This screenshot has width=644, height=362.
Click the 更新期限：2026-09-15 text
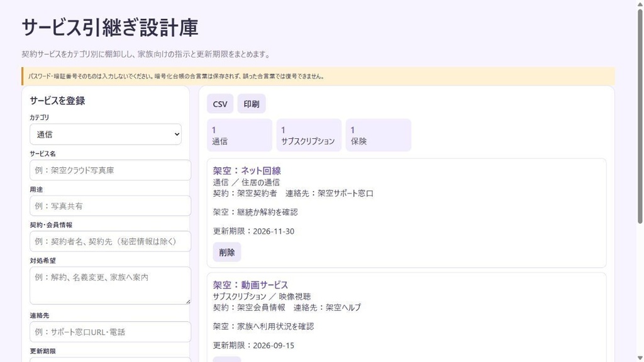(x=253, y=345)
